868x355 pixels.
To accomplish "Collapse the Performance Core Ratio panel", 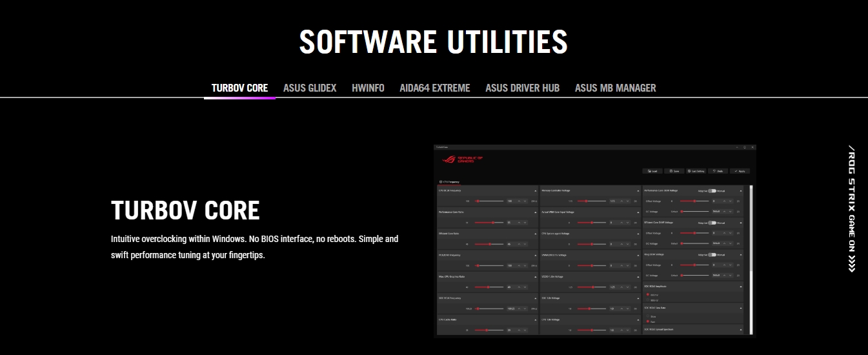I will pyautogui.click(x=536, y=212).
